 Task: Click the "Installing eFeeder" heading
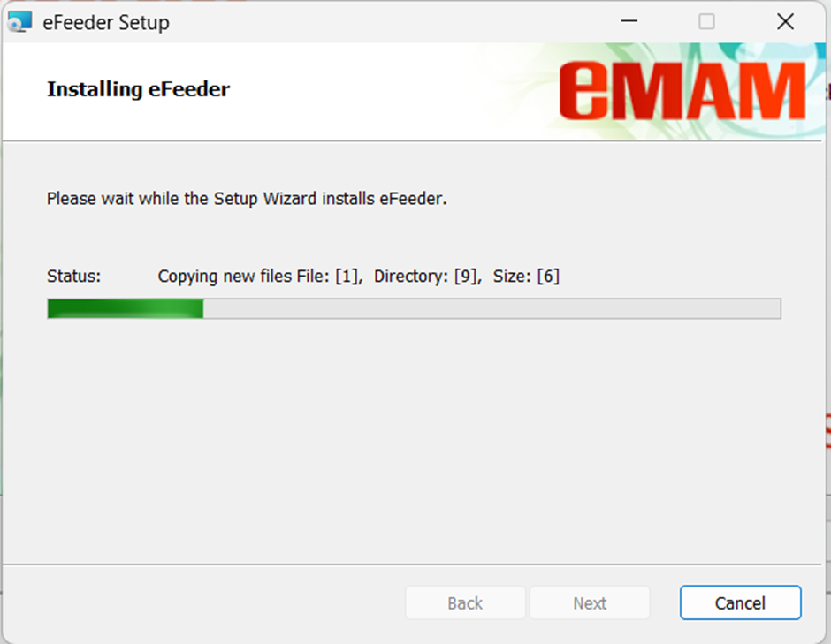point(138,89)
